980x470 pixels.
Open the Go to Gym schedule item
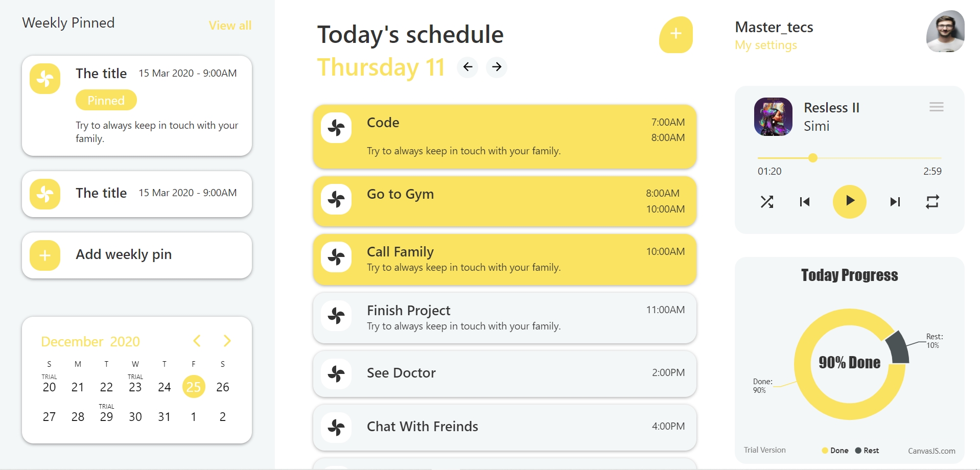pyautogui.click(x=504, y=201)
